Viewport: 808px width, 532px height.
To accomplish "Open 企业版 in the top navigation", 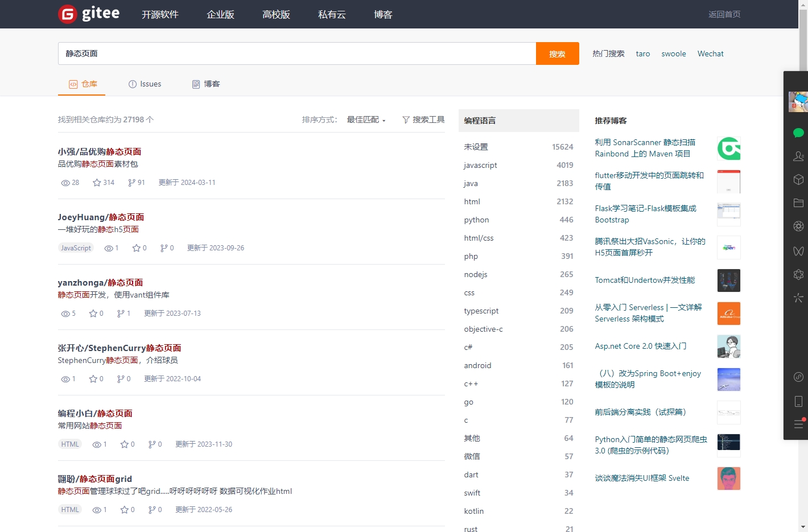I will tap(220, 14).
